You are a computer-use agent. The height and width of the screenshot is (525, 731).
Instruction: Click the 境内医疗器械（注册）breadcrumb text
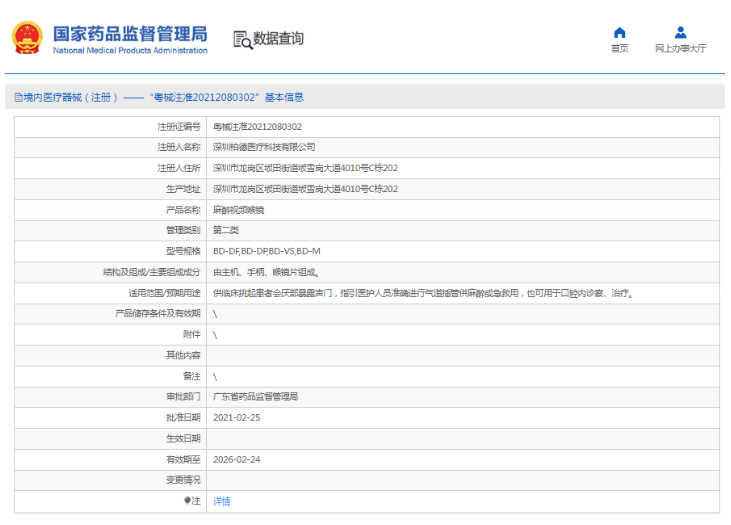[70, 97]
